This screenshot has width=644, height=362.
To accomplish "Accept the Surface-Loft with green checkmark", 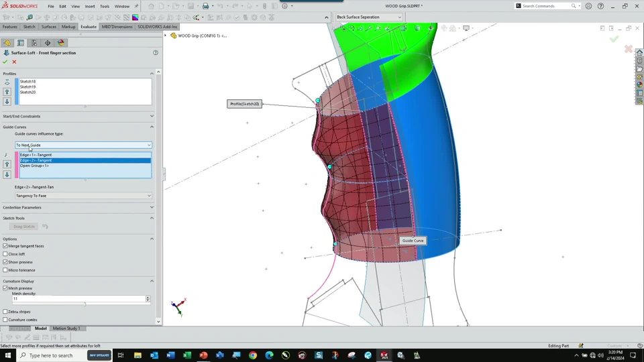I will pyautogui.click(x=5, y=62).
